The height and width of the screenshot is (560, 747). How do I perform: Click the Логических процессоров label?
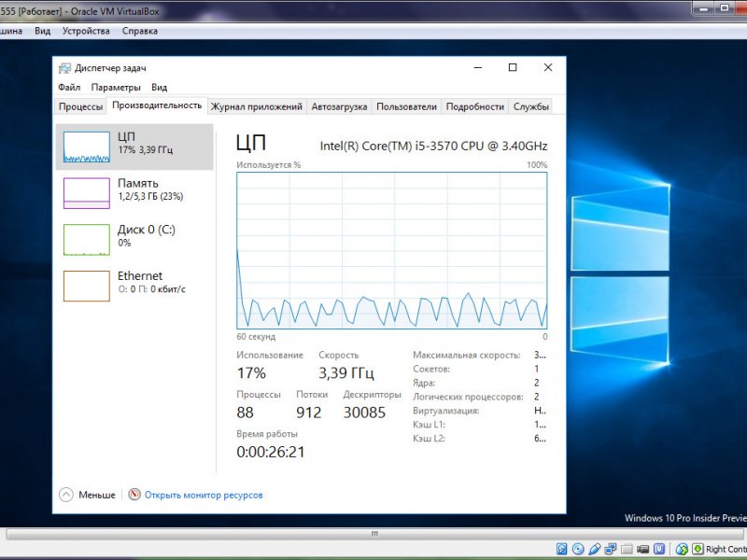(x=468, y=397)
